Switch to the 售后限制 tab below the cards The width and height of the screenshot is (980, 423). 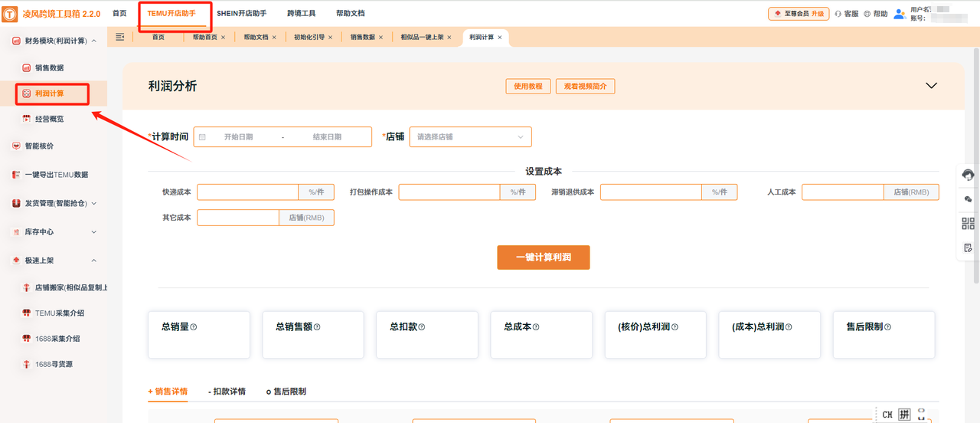coord(286,392)
